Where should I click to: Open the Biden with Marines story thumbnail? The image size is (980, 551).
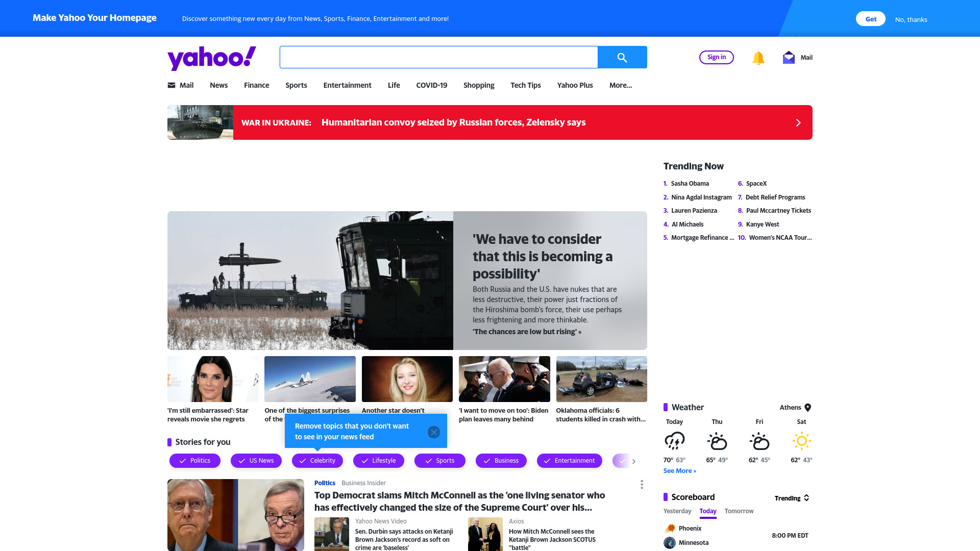coord(504,379)
